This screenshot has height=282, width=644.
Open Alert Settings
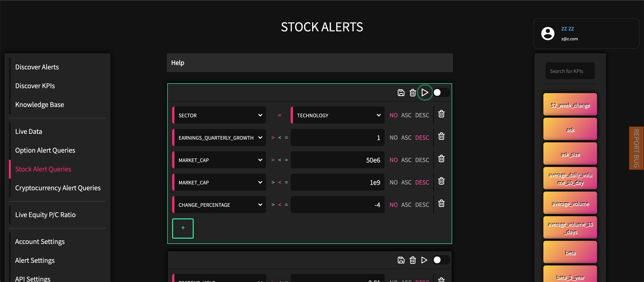(35, 260)
